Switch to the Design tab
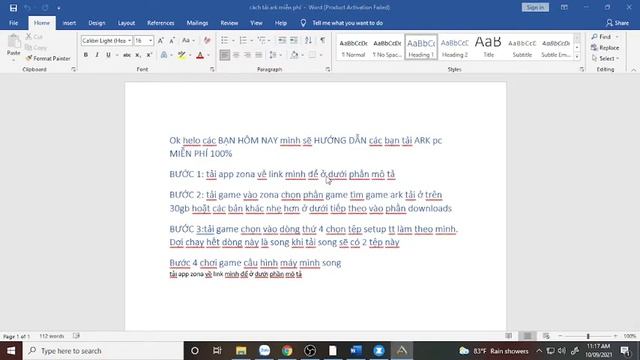Viewport: 640px width, 360px height. [x=97, y=23]
